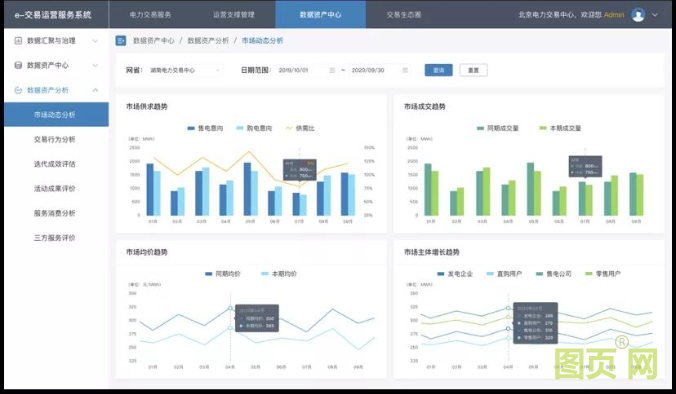This screenshot has width=676, height=394.
Task: Click the 重置 reset button
Action: pos(473,70)
